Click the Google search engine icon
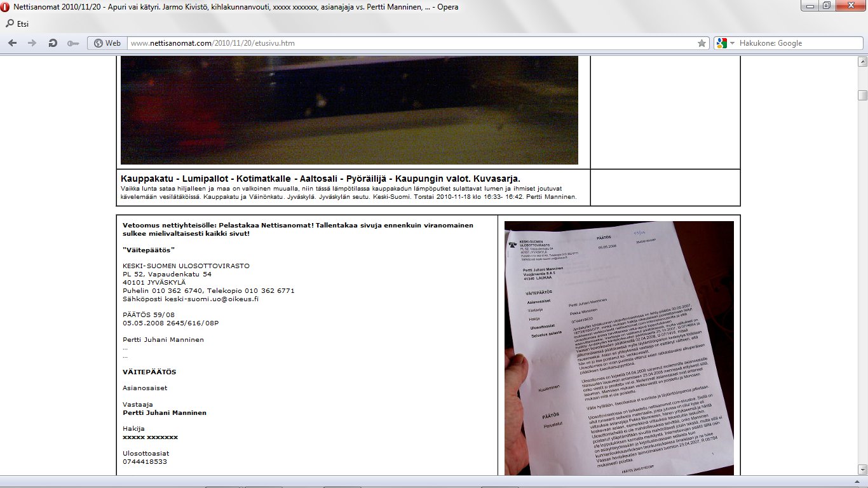 tap(721, 43)
